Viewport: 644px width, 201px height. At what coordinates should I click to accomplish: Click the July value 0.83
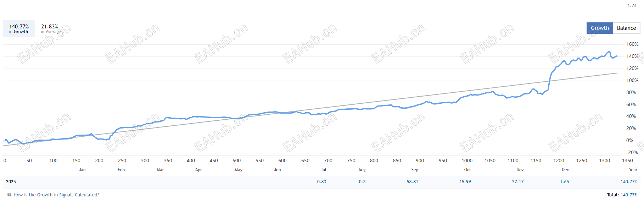click(x=321, y=182)
